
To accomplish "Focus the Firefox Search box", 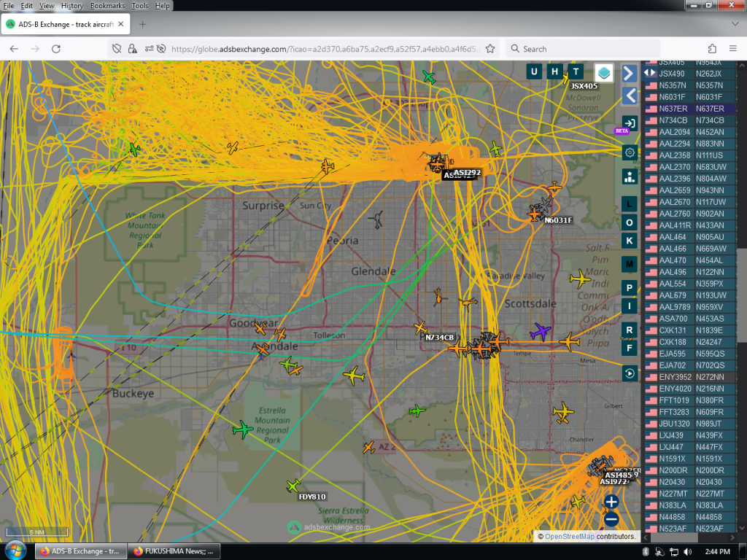I will click(x=583, y=49).
